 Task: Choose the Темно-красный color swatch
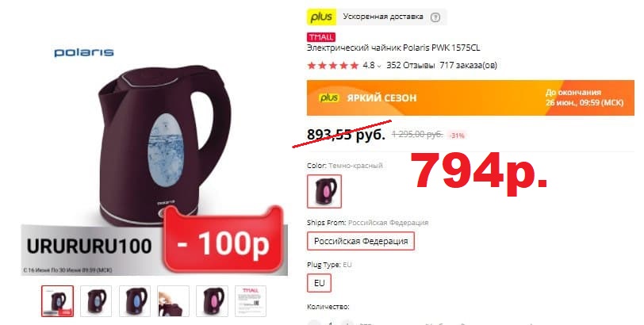tap(324, 191)
